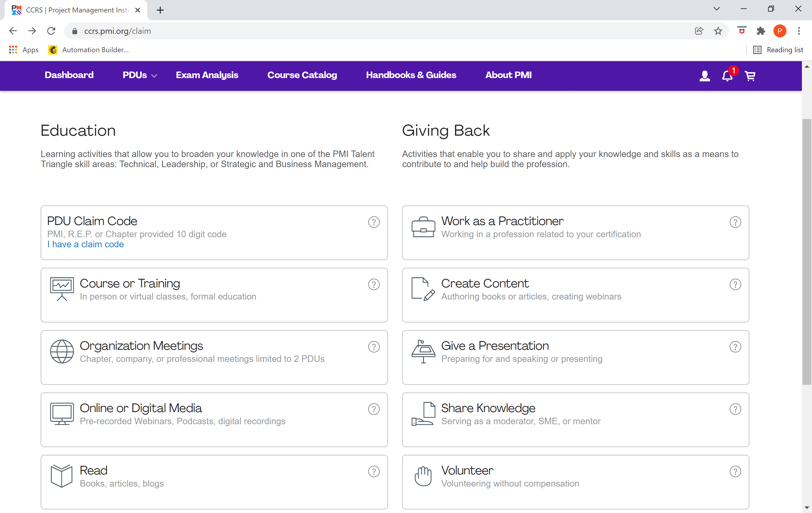The width and height of the screenshot is (812, 513).
Task: Click help icon for Give a Presentation
Action: click(x=735, y=347)
